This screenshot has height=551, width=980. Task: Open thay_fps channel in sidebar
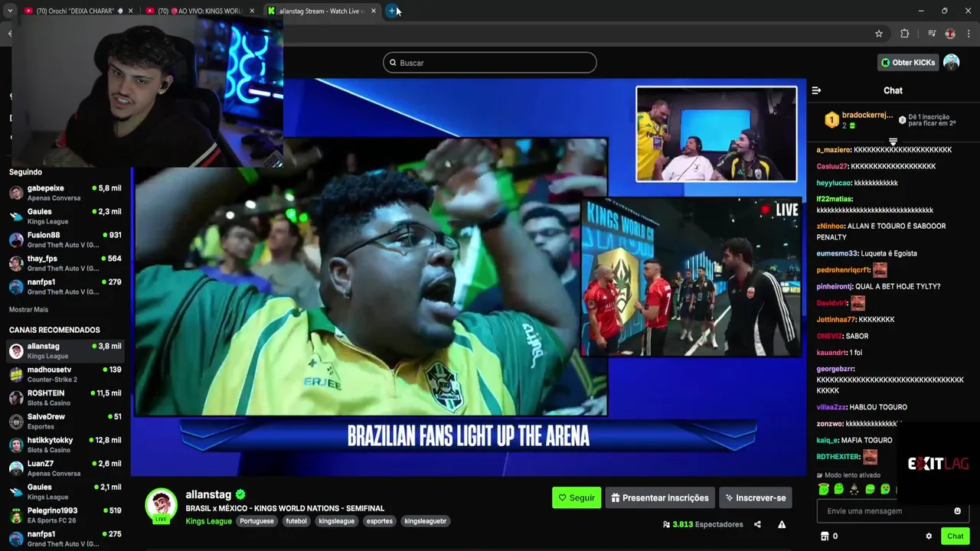pos(65,263)
